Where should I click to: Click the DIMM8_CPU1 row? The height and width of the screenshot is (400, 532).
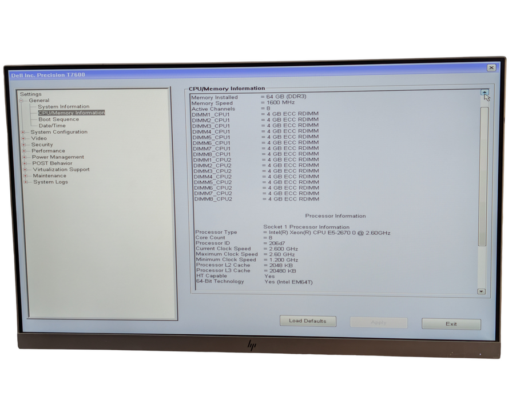(x=256, y=154)
